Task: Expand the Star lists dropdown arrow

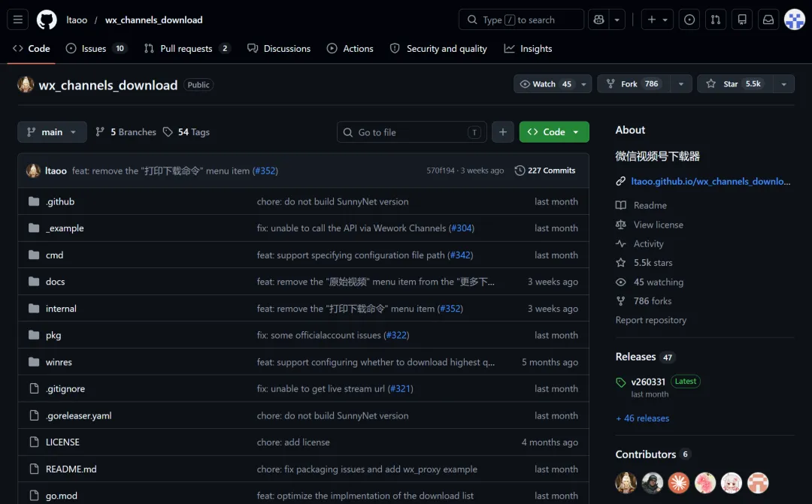Action: pos(783,84)
